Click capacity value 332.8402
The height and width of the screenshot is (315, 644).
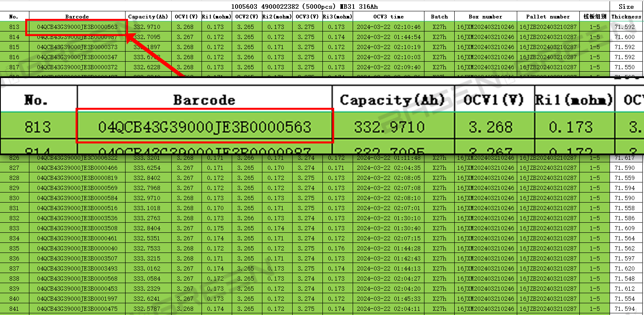coord(147,178)
